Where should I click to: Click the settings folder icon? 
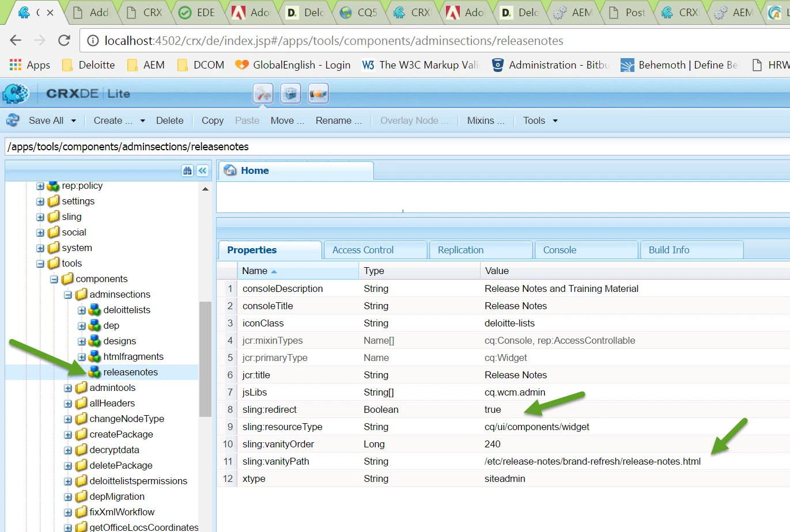(54, 201)
